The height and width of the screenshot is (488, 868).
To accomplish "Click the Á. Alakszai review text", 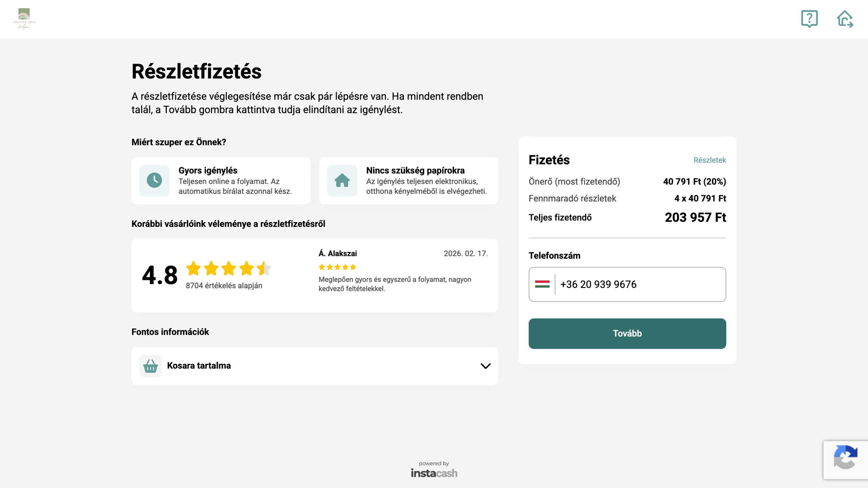I will (x=395, y=284).
